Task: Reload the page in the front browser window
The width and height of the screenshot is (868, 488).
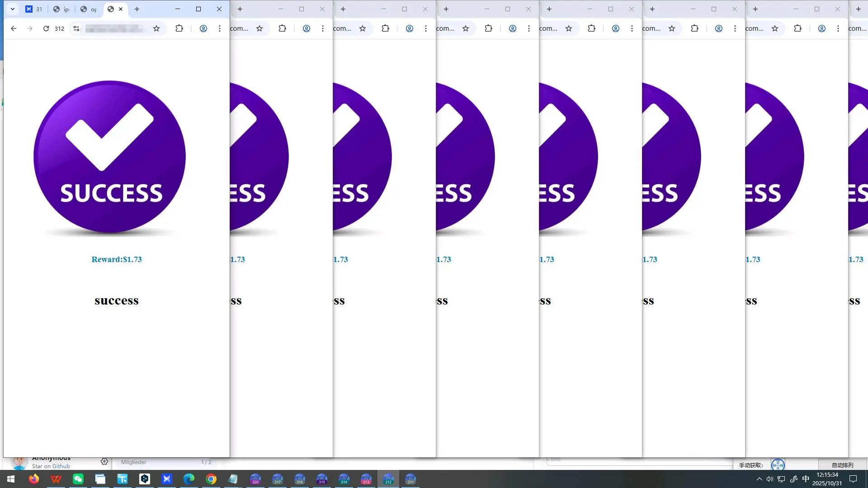Action: pos(46,28)
